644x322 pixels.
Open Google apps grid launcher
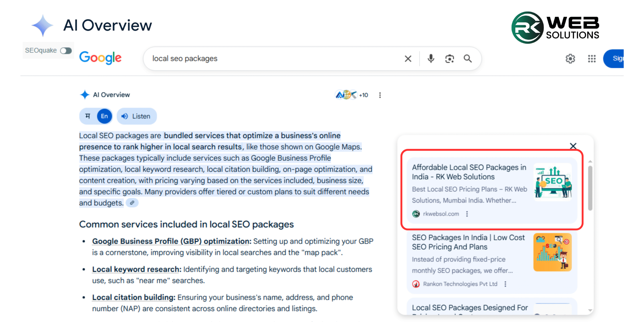592,59
